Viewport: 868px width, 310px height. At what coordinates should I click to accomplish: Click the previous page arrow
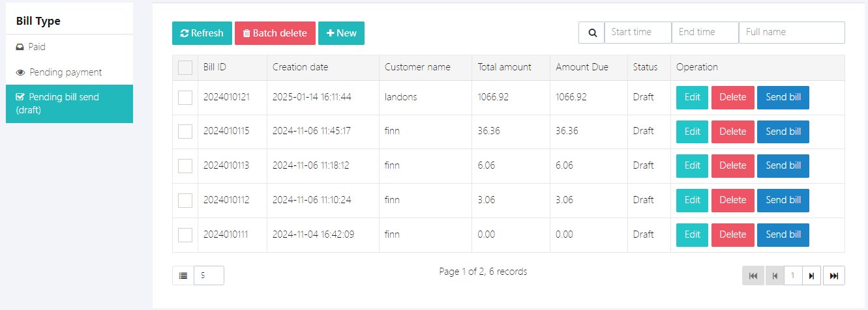tap(775, 275)
